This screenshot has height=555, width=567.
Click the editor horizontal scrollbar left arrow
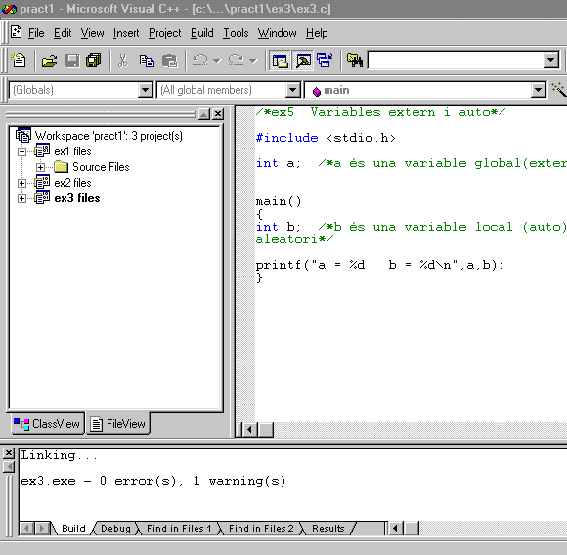point(249,430)
